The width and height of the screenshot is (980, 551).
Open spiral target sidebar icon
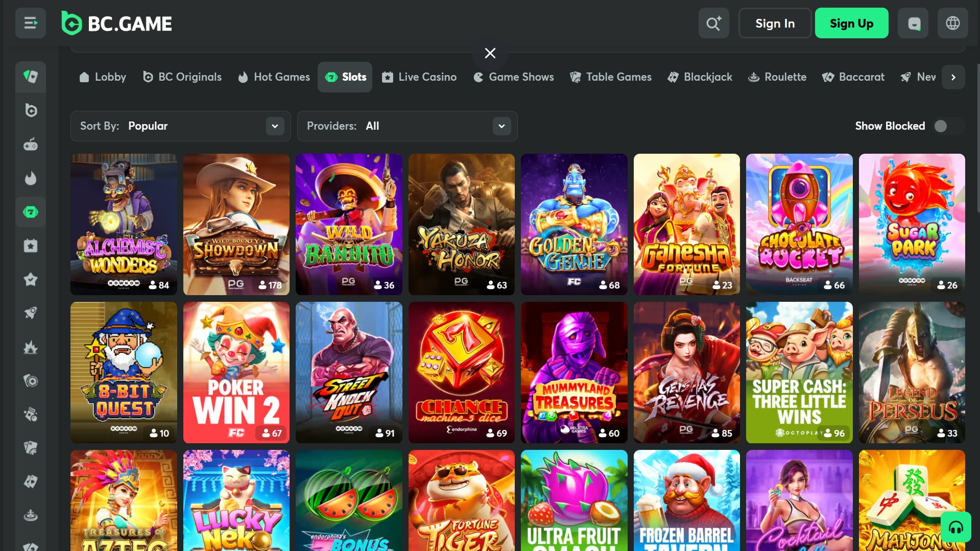[x=31, y=381]
